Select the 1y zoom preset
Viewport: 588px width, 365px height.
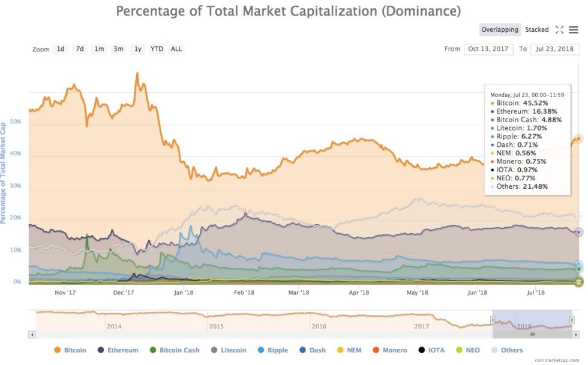point(137,49)
